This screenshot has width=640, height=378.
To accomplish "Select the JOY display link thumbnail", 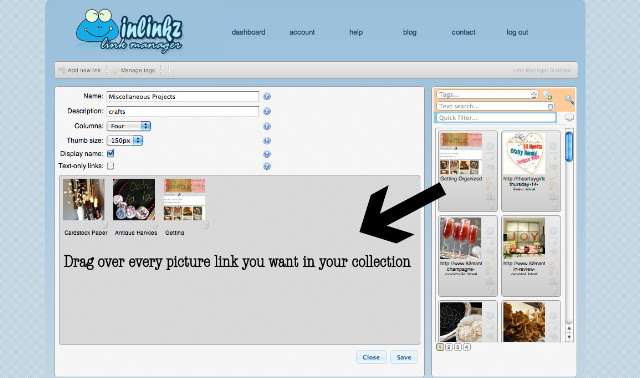I will point(524,238).
